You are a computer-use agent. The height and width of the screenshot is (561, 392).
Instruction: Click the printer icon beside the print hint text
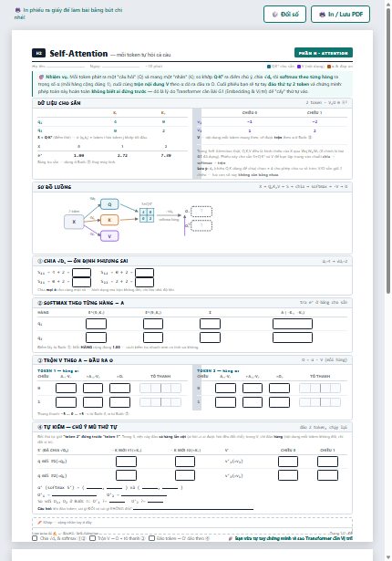point(17,10)
